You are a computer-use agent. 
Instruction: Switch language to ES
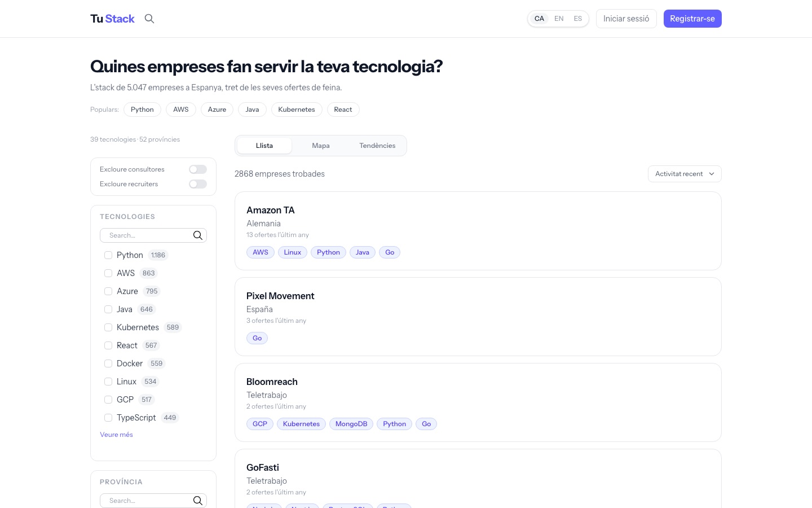(x=578, y=19)
